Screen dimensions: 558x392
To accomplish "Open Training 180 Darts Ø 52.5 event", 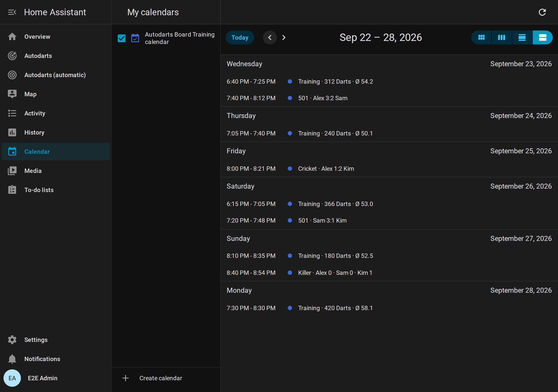I will point(389,256).
